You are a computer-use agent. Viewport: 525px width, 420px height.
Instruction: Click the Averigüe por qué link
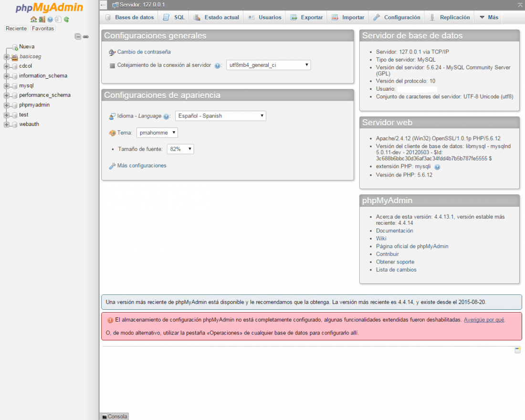[484, 320]
